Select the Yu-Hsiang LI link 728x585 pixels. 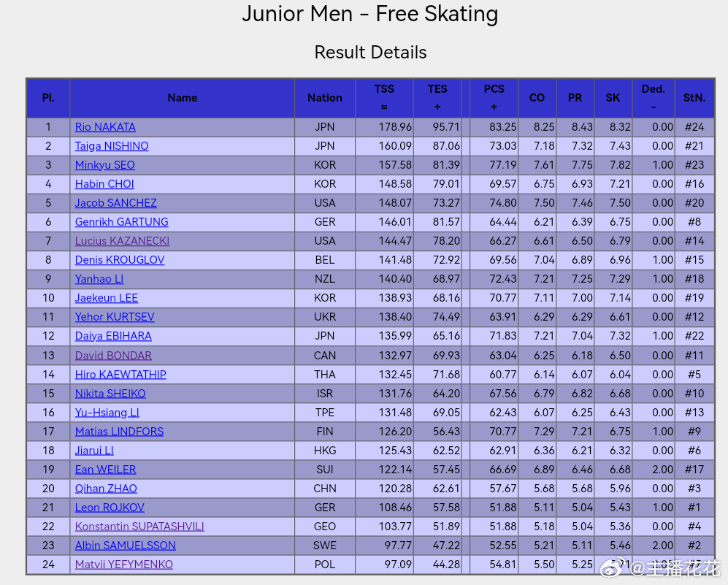[x=107, y=413]
